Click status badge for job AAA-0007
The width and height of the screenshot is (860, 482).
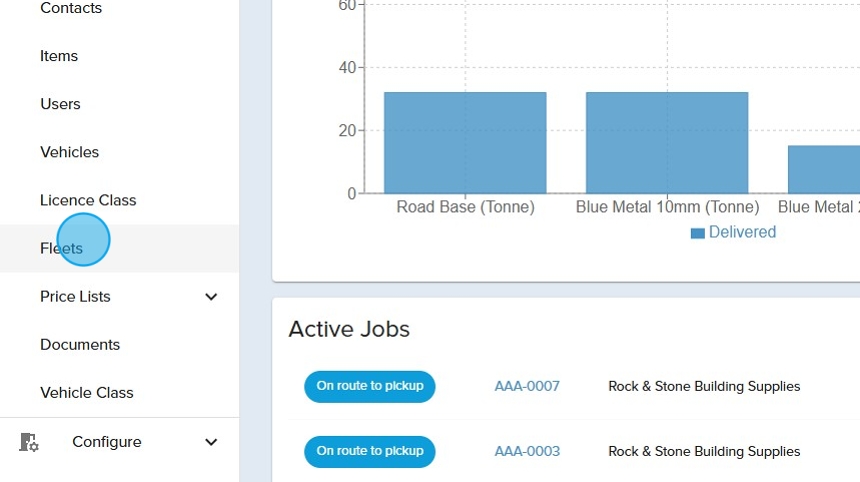(370, 386)
